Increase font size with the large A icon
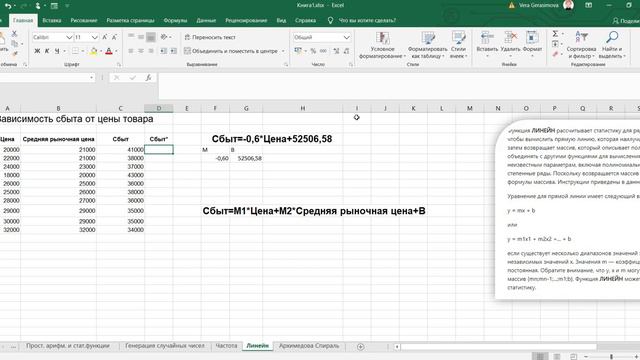 pos(105,37)
